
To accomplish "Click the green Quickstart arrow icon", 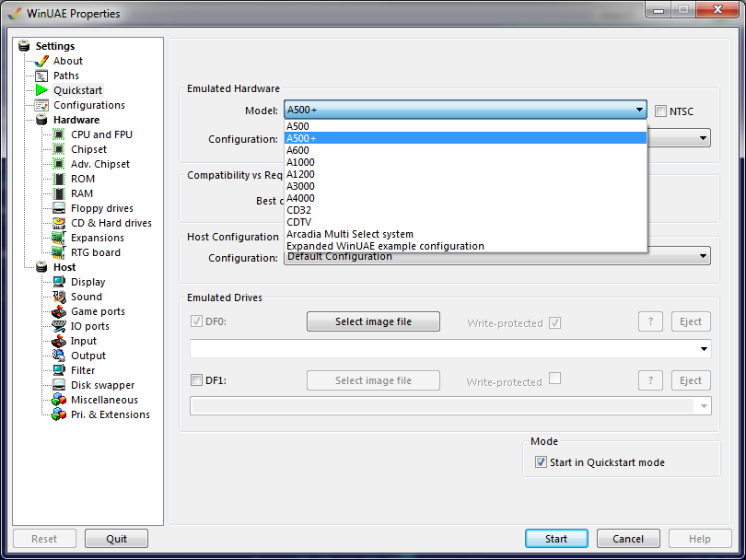I will tap(41, 90).
